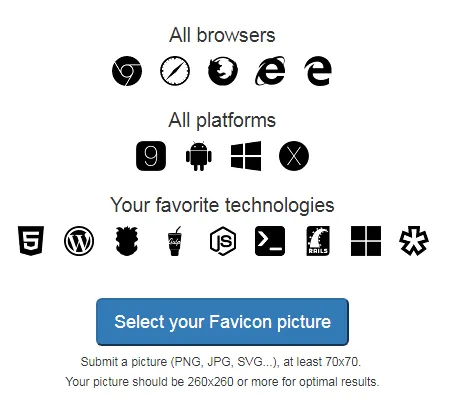Select the Grunt boar icon
This screenshot has width=449, height=405.
click(127, 241)
